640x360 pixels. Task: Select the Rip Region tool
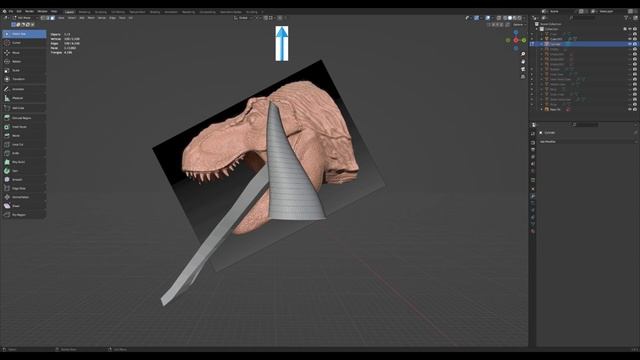click(24, 215)
